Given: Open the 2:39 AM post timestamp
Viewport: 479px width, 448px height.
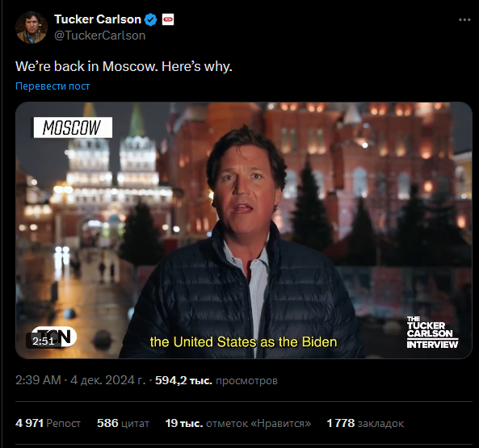Looking at the screenshot, I should [80, 380].
